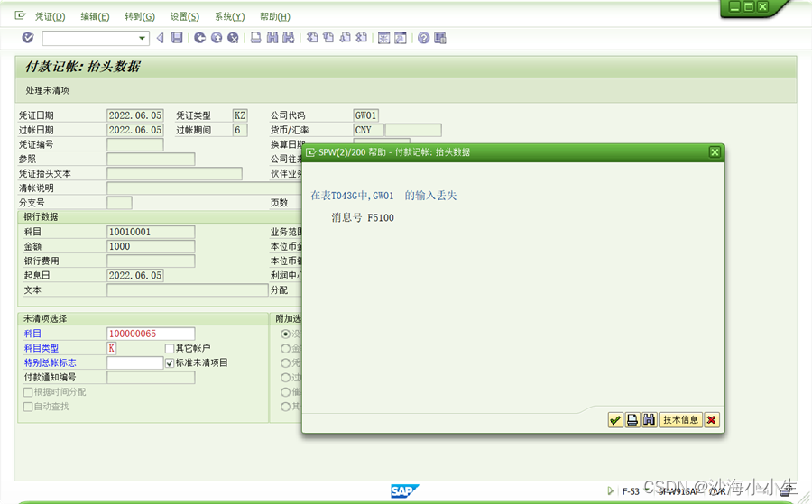Click the F-53 transaction code in status bar
Screen dimensions: 812x504
tap(631, 491)
